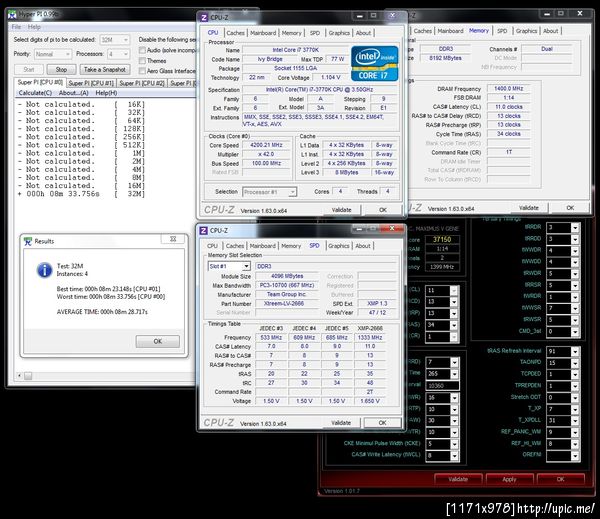Click Take a Snapshot button
The height and width of the screenshot is (519, 600).
[x=104, y=70]
